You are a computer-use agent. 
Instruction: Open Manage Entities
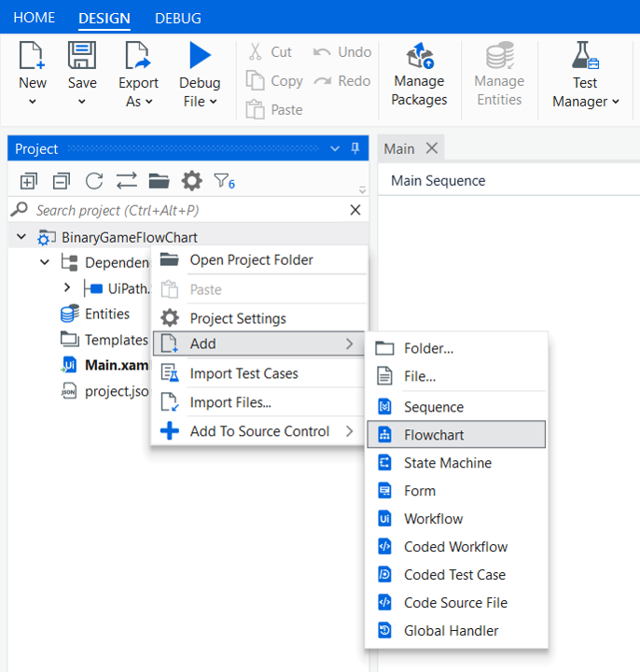[499, 74]
